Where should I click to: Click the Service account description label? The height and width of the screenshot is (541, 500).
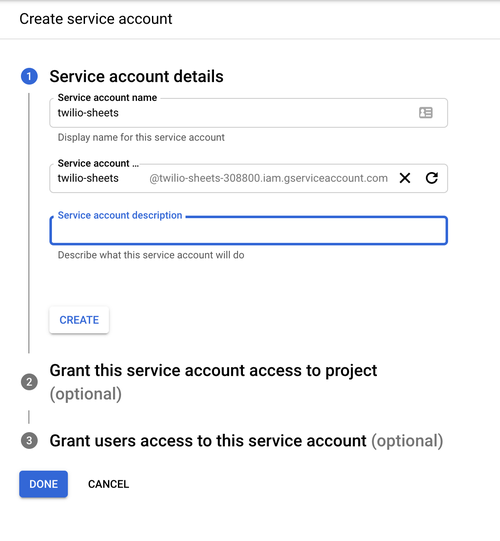[120, 215]
